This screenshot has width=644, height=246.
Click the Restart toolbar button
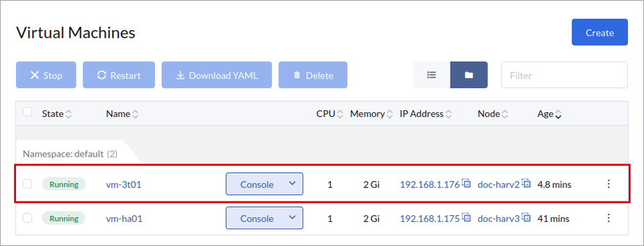(119, 75)
